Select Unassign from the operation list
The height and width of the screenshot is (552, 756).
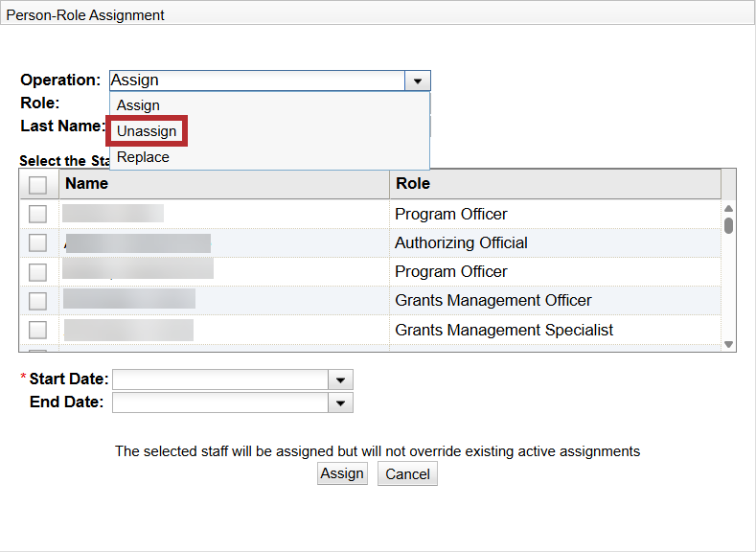(x=146, y=131)
